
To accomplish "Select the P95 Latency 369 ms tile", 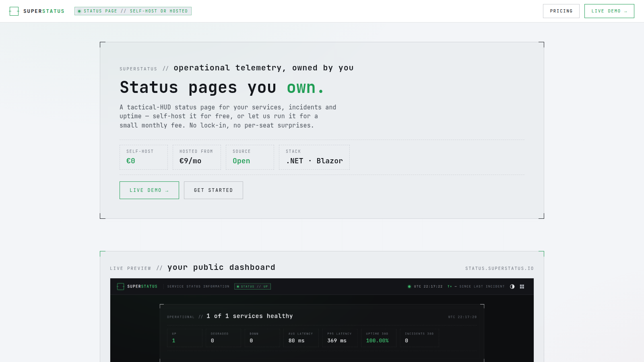I will point(340,338).
